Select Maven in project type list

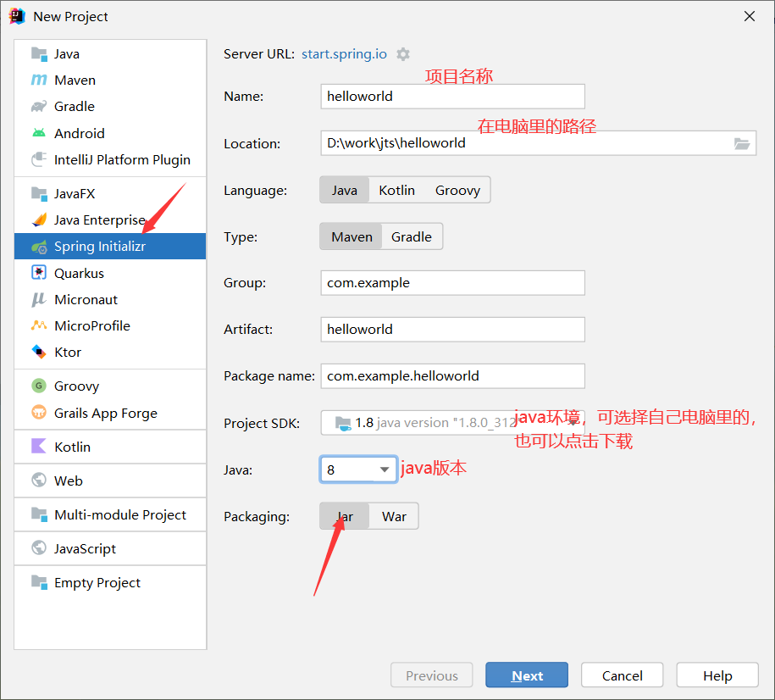pyautogui.click(x=110, y=80)
